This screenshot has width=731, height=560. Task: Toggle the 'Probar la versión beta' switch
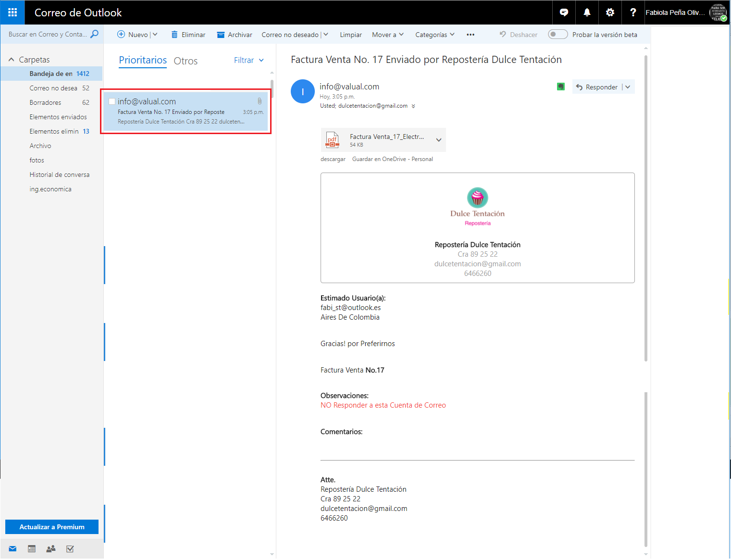[558, 35]
